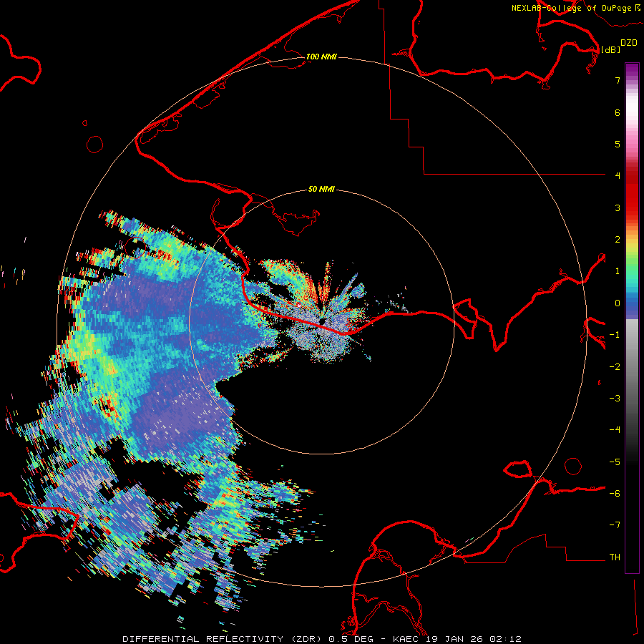Click the -6 value on the color scale
644x644 pixels.
[x=615, y=493]
